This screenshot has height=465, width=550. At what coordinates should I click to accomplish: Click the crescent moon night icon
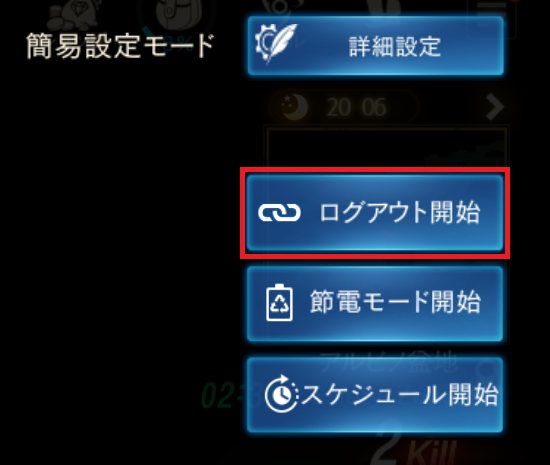click(x=294, y=106)
